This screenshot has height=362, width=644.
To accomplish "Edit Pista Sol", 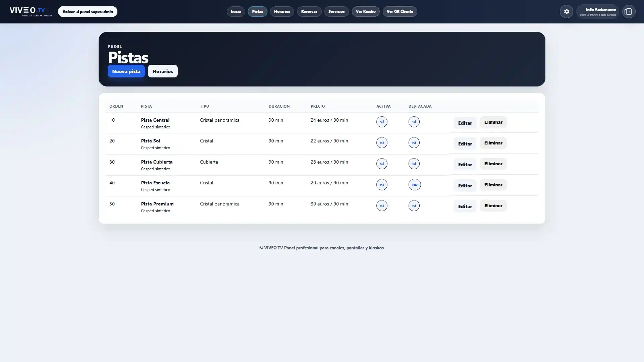I will point(465,143).
